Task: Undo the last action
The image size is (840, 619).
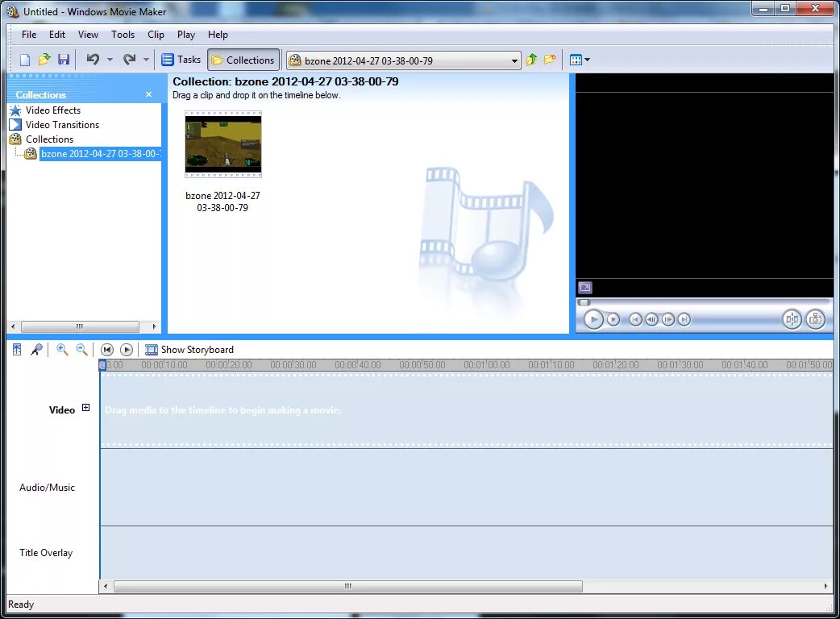Action: click(93, 60)
